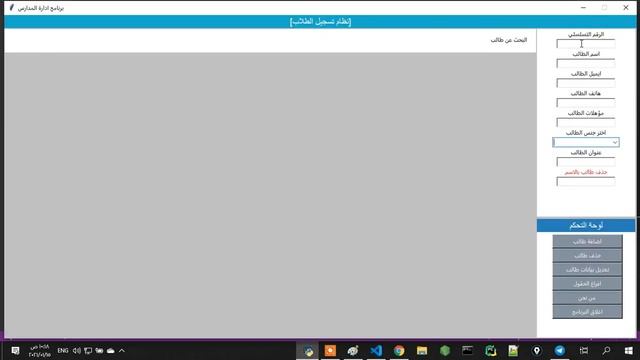Click the feather icon in window title bar
The image size is (640, 360).
pyautogui.click(x=11, y=7)
